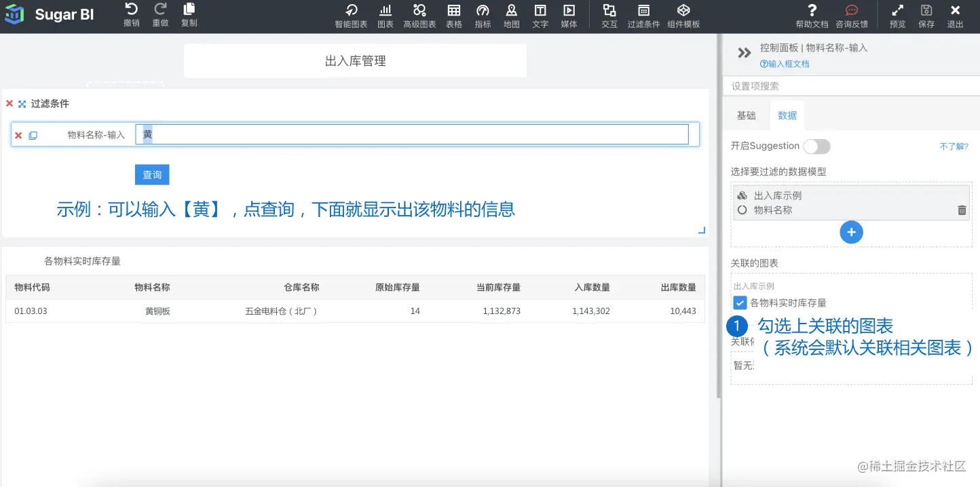The height and width of the screenshot is (487, 980).
Task: Add a 指标 indicator component
Action: (x=483, y=16)
